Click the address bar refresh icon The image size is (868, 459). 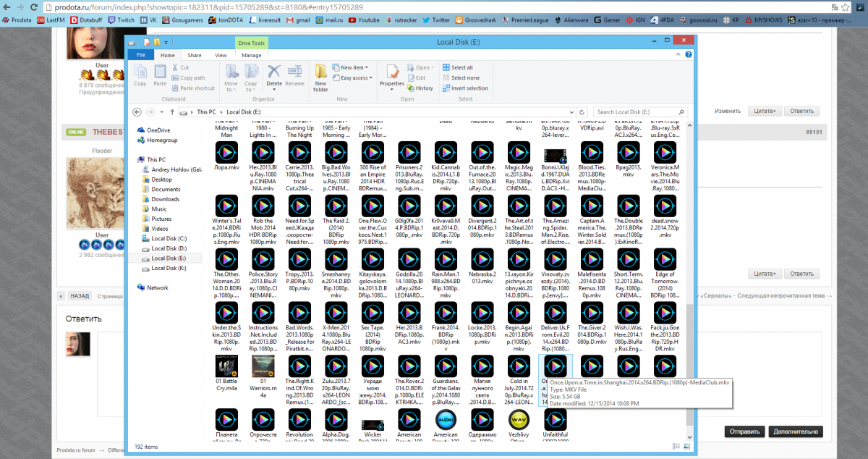pos(581,111)
